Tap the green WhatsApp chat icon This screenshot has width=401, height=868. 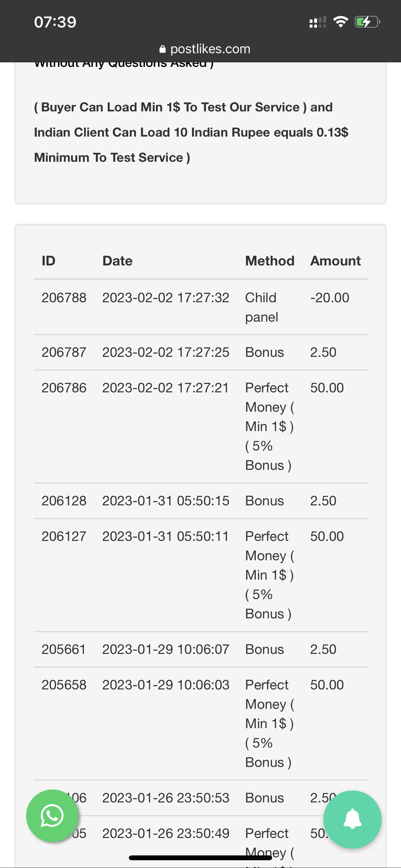(x=52, y=815)
